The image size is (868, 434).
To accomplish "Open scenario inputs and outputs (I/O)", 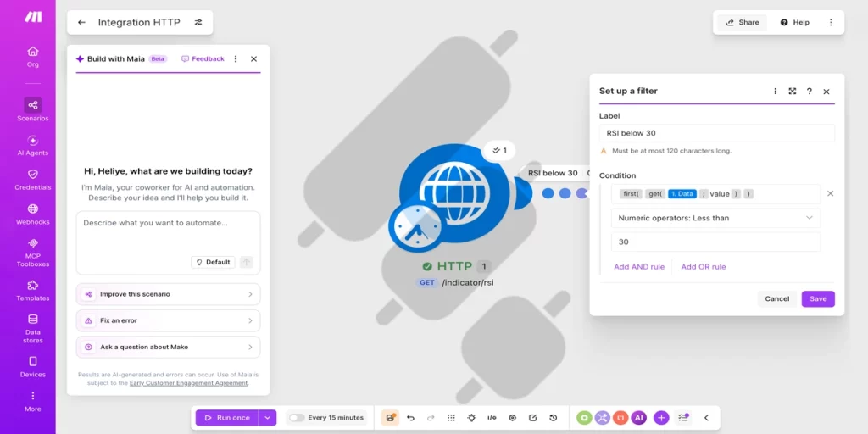I will [492, 418].
